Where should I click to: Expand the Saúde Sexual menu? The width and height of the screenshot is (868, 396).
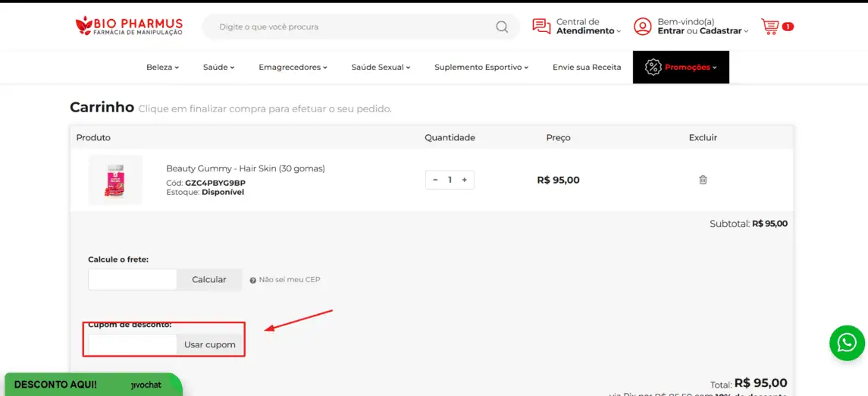click(x=381, y=67)
